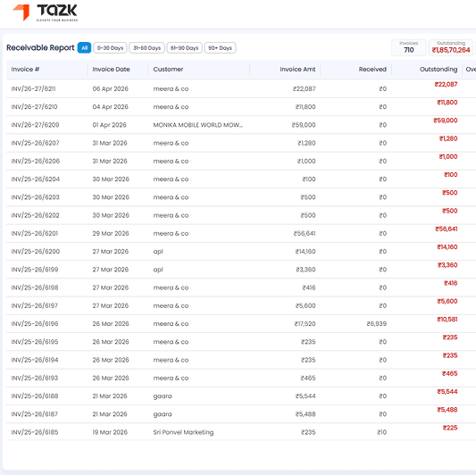Click invoice INV/25-26/6203
Screen dimensions: 476x475
coord(35,197)
